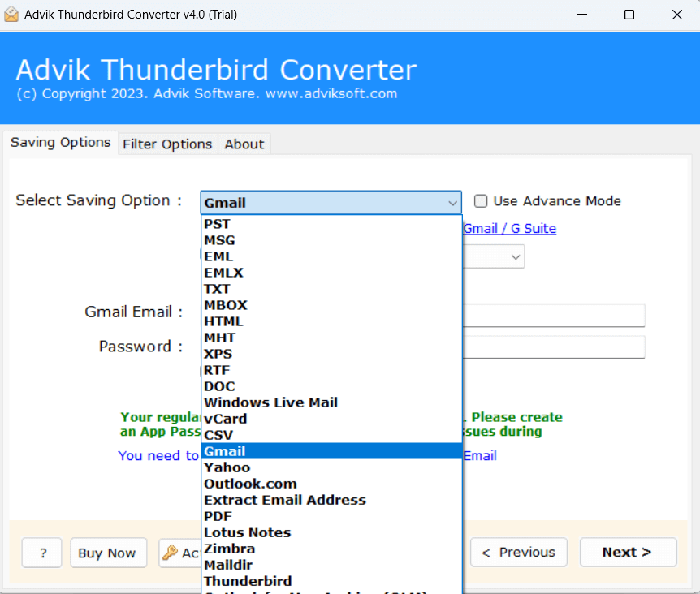Switch to the Saving Options tab
This screenshot has width=700, height=594.
tap(60, 143)
